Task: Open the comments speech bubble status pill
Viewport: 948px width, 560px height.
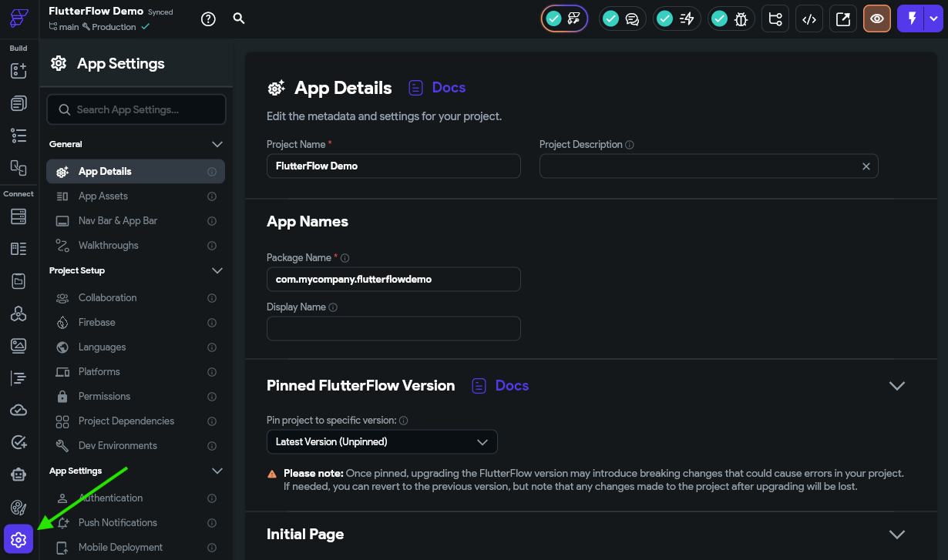Action: 622,18
